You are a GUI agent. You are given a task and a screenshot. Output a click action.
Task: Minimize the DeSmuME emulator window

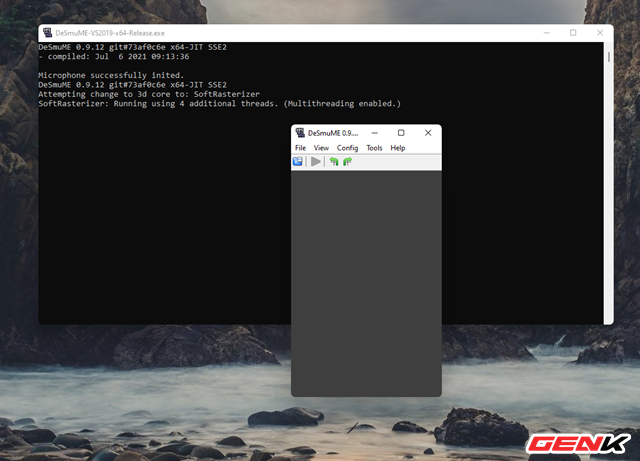(373, 133)
